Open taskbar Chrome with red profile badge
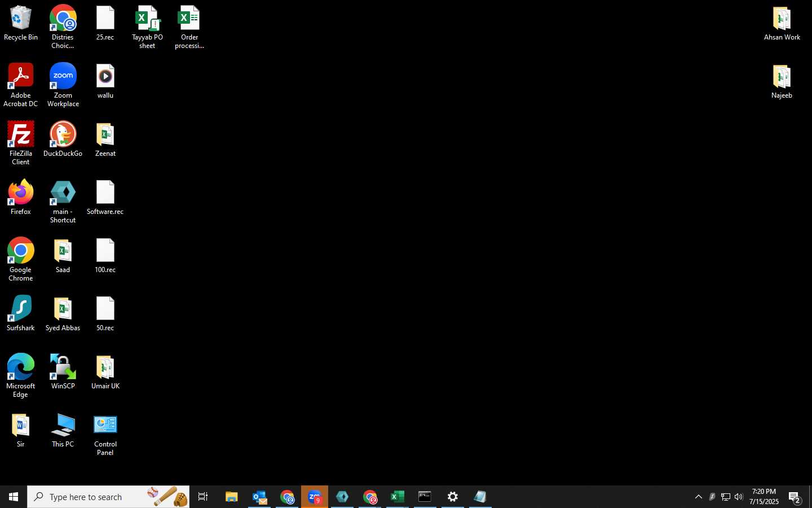 [370, 497]
